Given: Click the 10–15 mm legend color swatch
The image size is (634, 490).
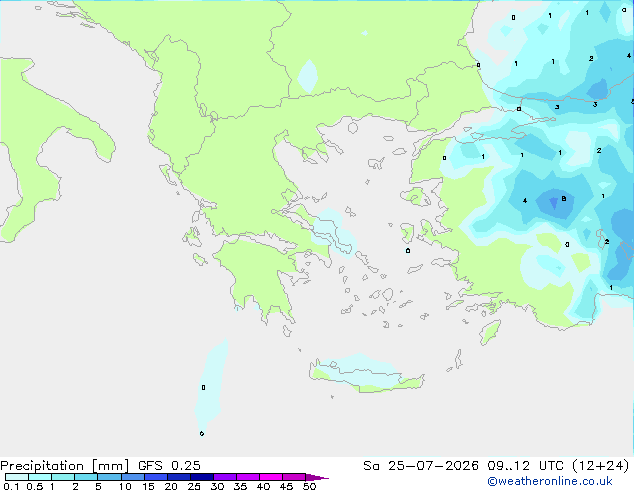Looking at the screenshot, I should (132, 477).
